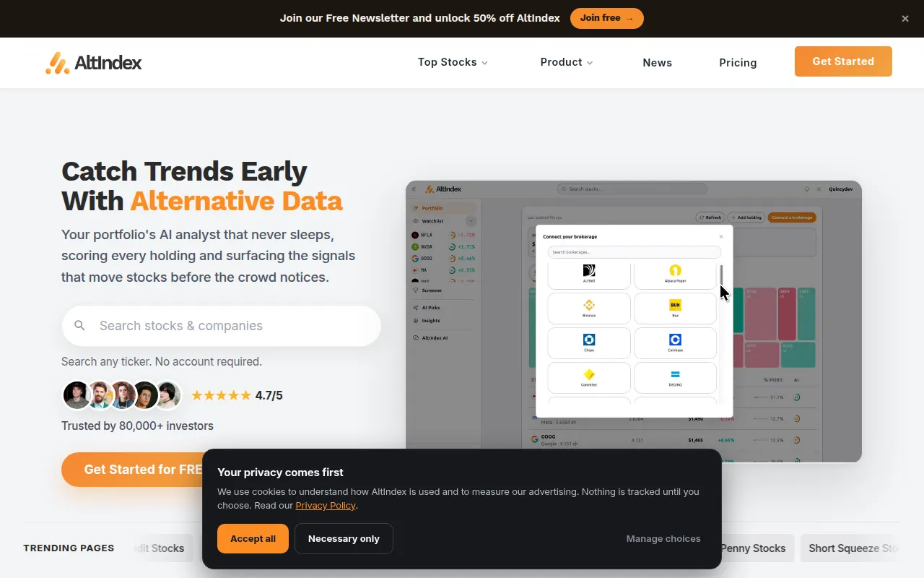The image size is (924, 578).
Task: Choose Necessary only cookies
Action: (x=344, y=539)
